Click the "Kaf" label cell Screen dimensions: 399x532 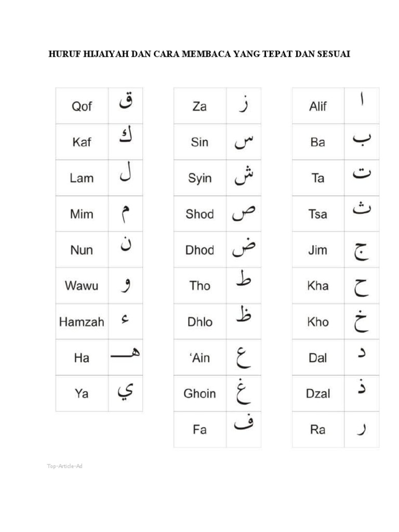pos(82,142)
